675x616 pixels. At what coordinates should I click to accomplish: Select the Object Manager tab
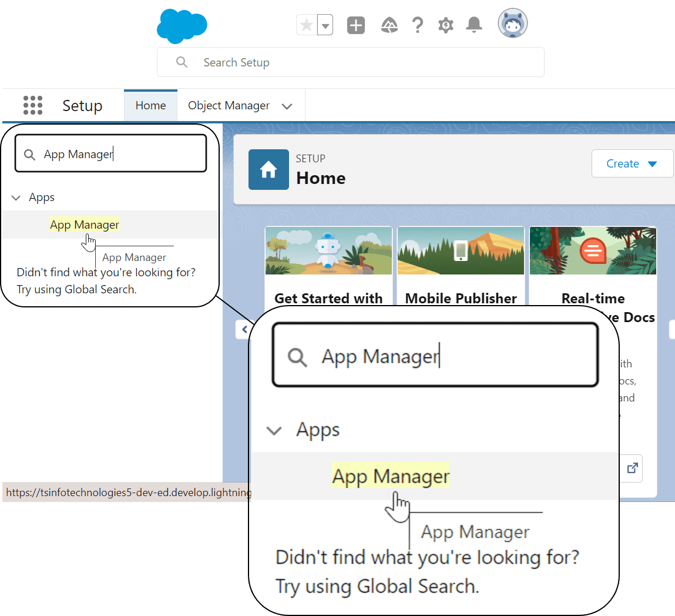click(x=229, y=106)
